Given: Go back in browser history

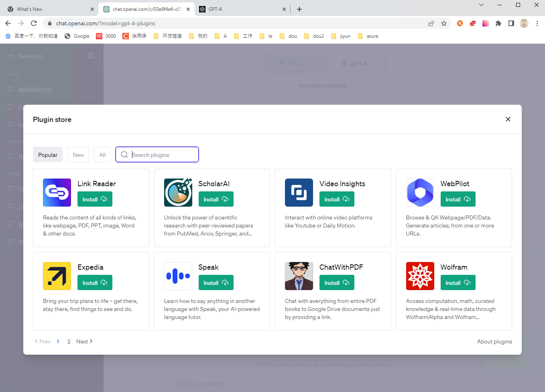Looking at the screenshot, I should pos(8,23).
